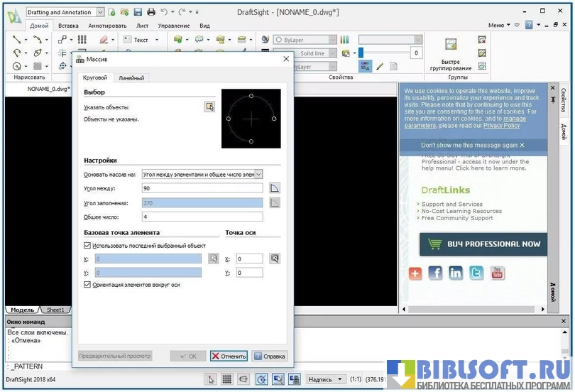Image resolution: width=575 pixels, height=392 pixels.
Task: Toggle orientation of elements around axis
Action: (x=87, y=285)
